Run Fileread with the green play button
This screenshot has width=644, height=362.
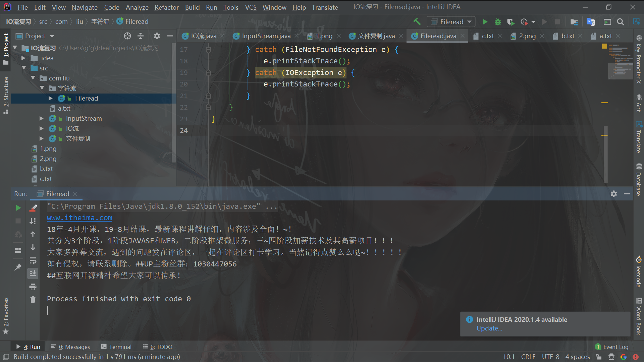[x=485, y=22]
